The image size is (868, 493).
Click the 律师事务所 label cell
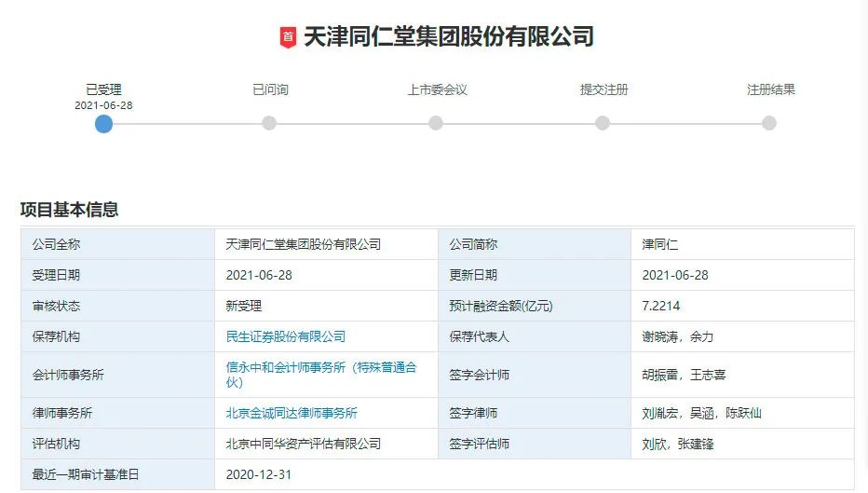coord(117,413)
